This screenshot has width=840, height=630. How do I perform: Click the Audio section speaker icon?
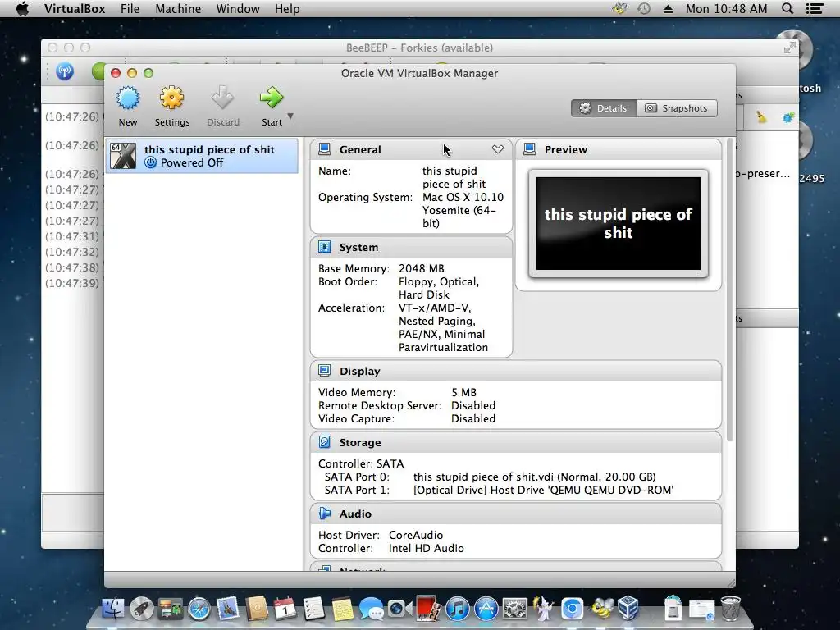pos(325,514)
